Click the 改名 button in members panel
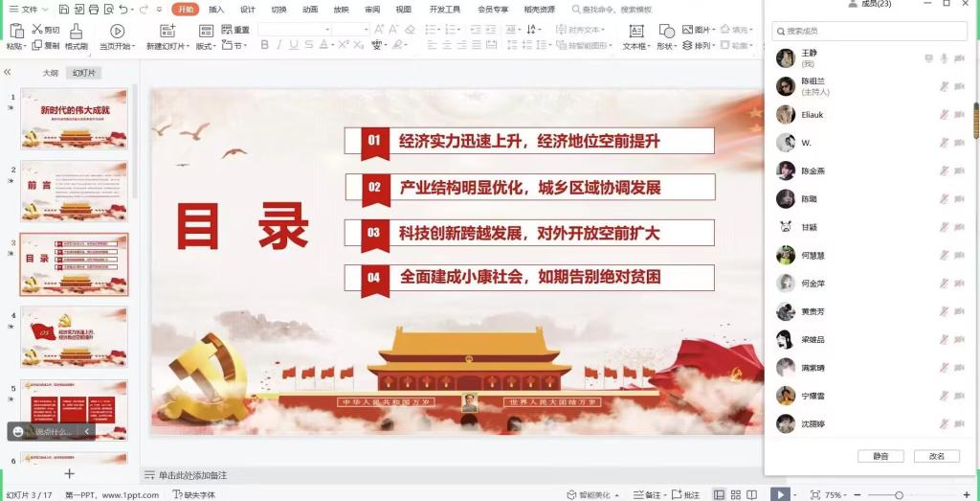This screenshot has height=501, width=980. click(x=936, y=456)
